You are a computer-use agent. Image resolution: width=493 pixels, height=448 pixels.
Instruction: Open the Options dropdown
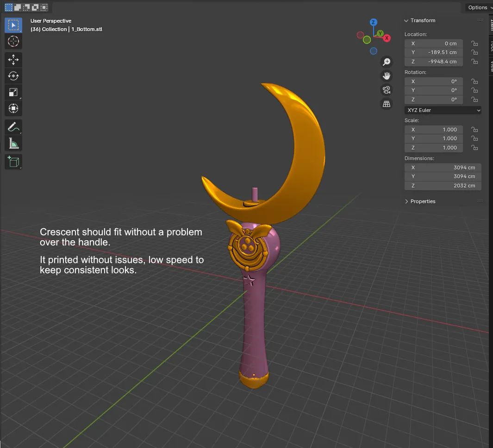(480, 7)
